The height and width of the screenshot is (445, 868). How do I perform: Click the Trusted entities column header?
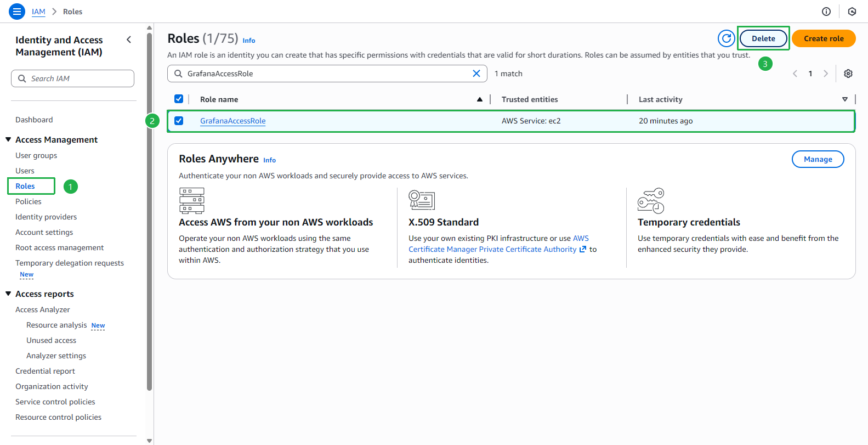coord(530,99)
